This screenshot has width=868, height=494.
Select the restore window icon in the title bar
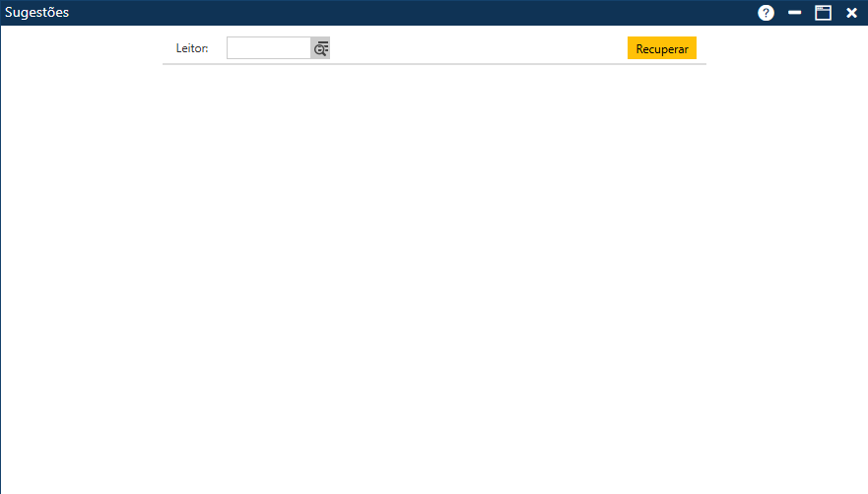(823, 13)
